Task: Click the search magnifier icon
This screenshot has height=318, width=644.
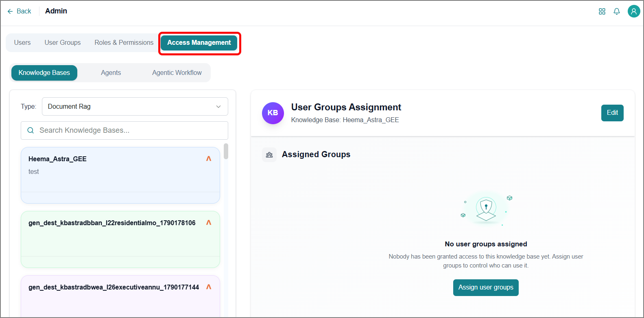Action: tap(31, 130)
